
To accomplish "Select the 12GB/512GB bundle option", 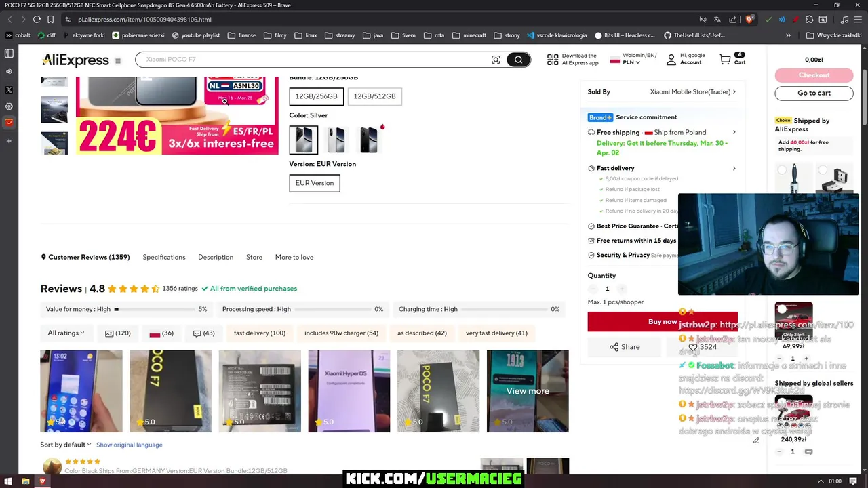I will 374,96.
